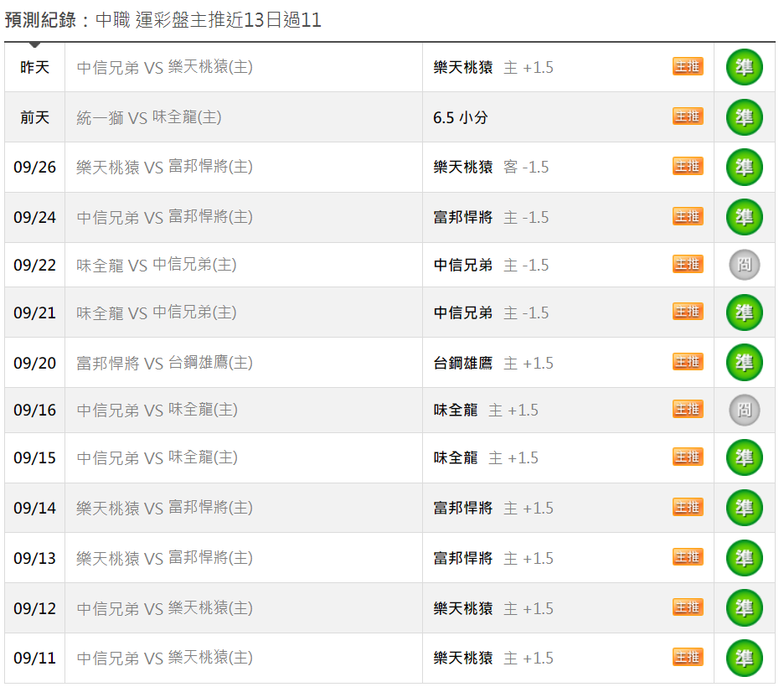Select the 09/14 pick 富邦悍將 主 +1.5
784x687 pixels.
(x=493, y=508)
